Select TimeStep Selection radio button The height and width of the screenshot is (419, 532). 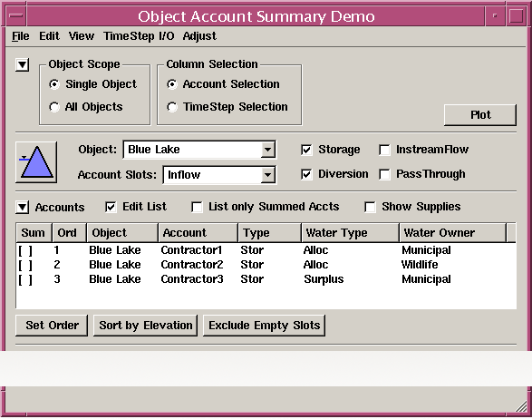pos(172,107)
